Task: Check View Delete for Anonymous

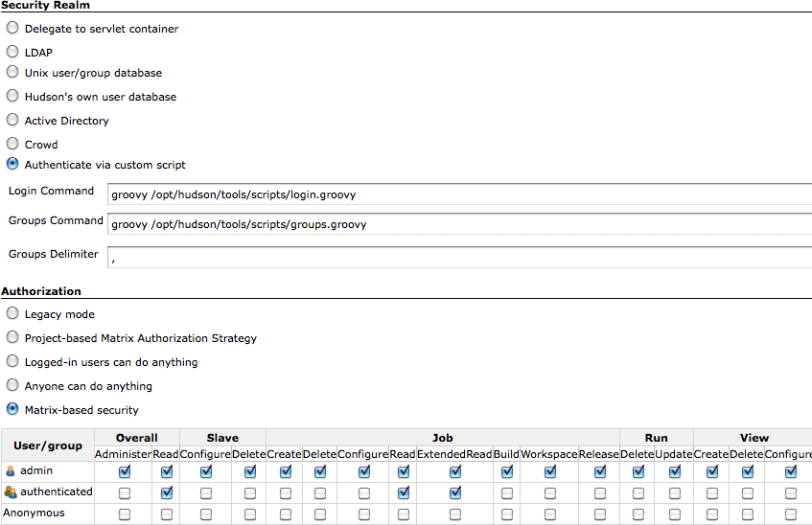Action: point(748,514)
